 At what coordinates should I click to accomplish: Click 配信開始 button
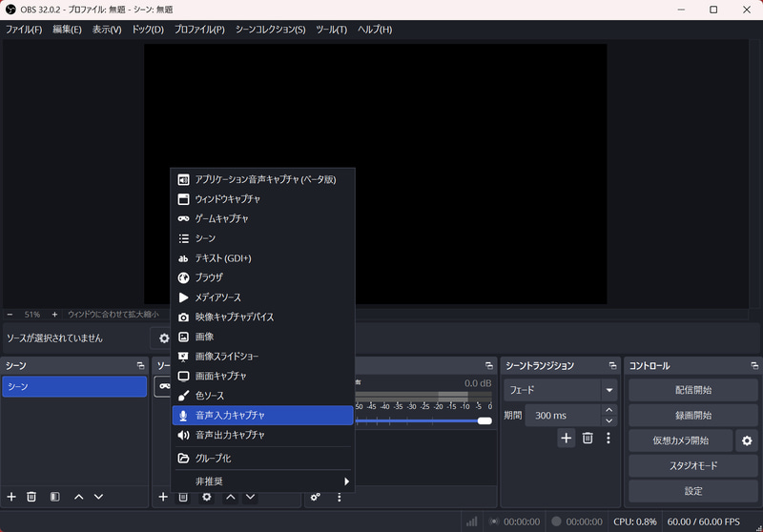(693, 390)
